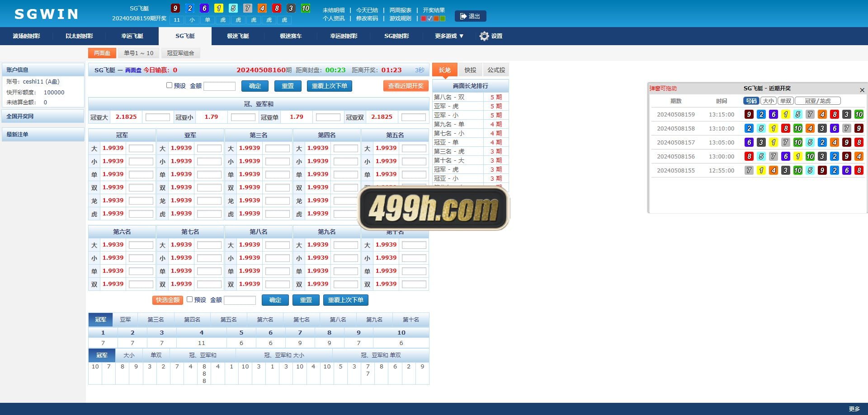Viewport: 868px width, 415px height.
Task: Click the header result ball number 2
Action: 190,8
